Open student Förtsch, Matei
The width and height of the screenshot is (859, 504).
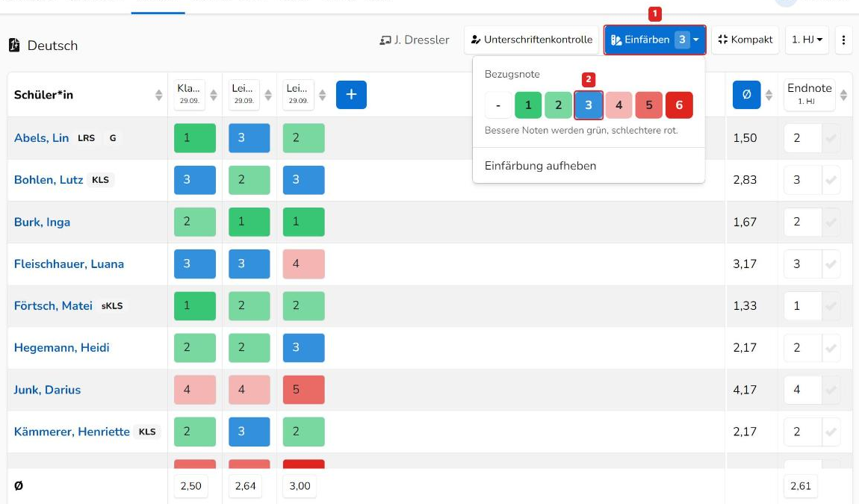(53, 305)
